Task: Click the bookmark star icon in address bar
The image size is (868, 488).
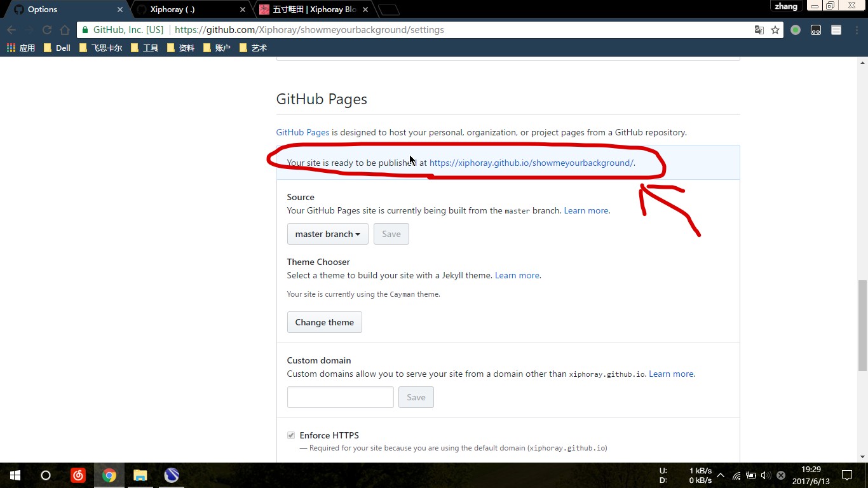Action: click(x=775, y=30)
